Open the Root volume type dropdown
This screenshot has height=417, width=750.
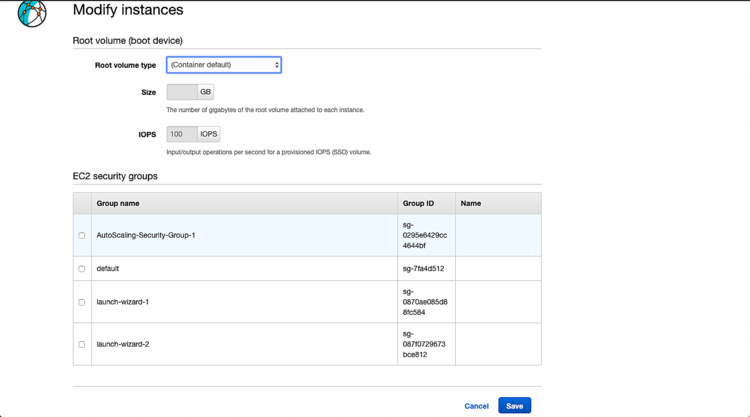[223, 65]
